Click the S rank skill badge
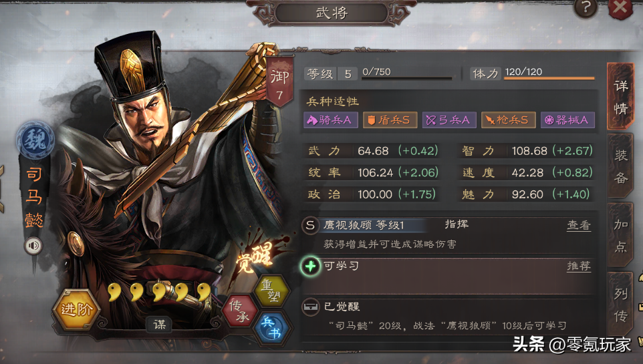643x364 pixels. click(x=310, y=225)
